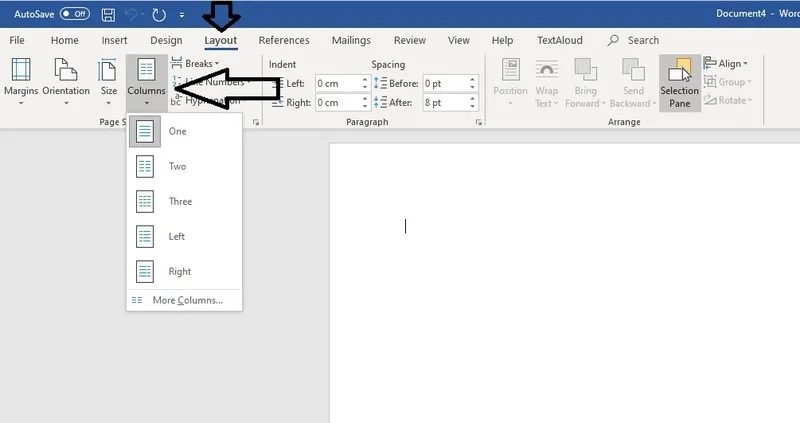Image resolution: width=800 pixels, height=423 pixels.
Task: Click the Search box in ribbon
Action: (x=633, y=40)
